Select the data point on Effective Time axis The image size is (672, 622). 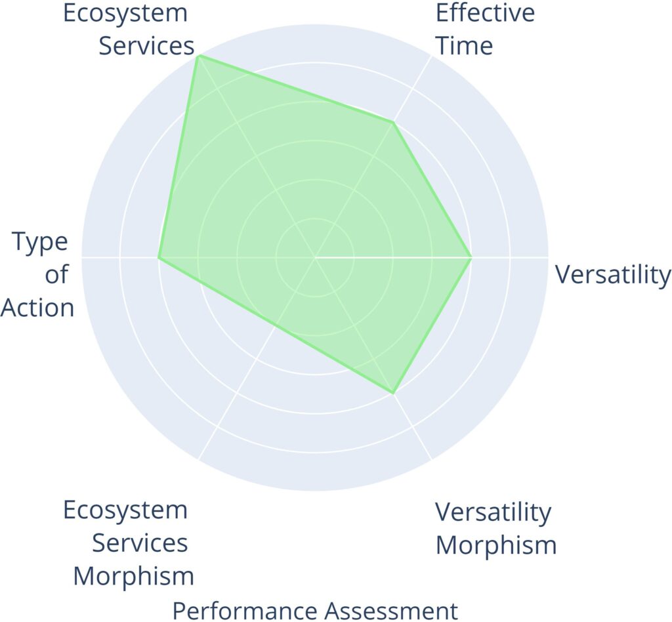click(392, 123)
